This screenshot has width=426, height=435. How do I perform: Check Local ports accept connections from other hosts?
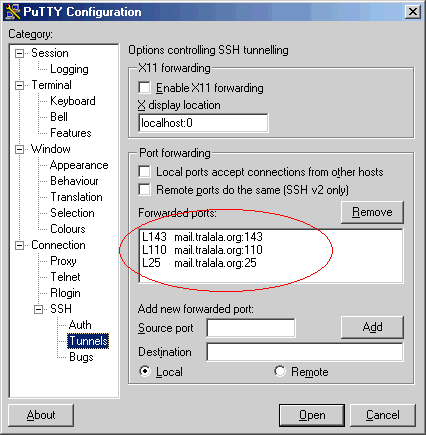144,172
